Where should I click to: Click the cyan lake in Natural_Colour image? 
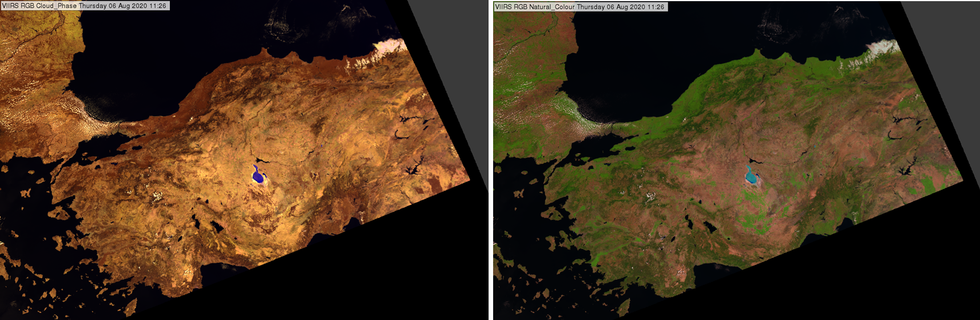click(751, 176)
